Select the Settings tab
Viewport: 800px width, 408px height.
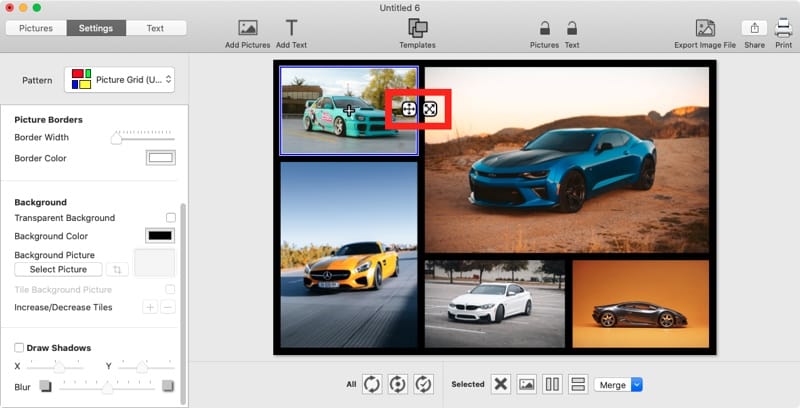coord(96,28)
